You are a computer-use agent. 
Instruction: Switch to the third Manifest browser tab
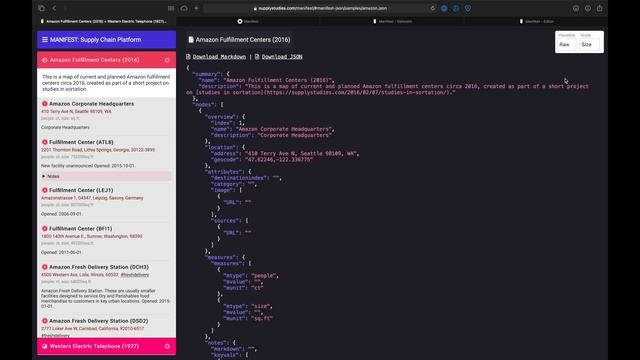pos(393,21)
